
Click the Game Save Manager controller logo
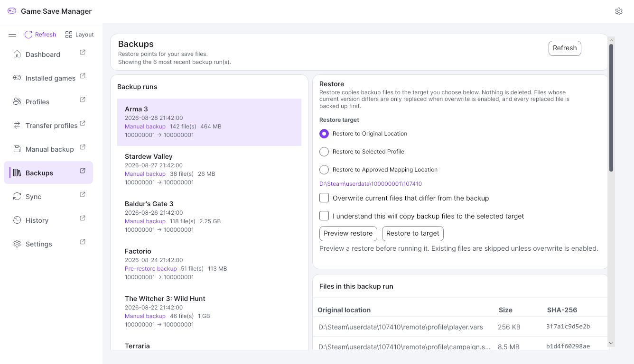tap(12, 11)
